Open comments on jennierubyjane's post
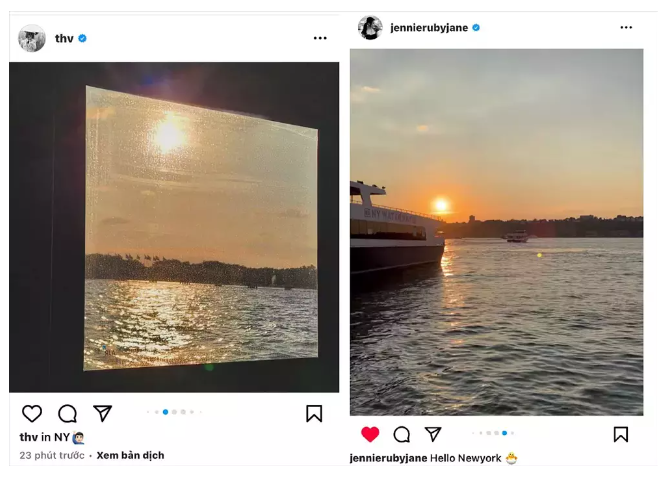The image size is (658, 483). pyautogui.click(x=402, y=434)
